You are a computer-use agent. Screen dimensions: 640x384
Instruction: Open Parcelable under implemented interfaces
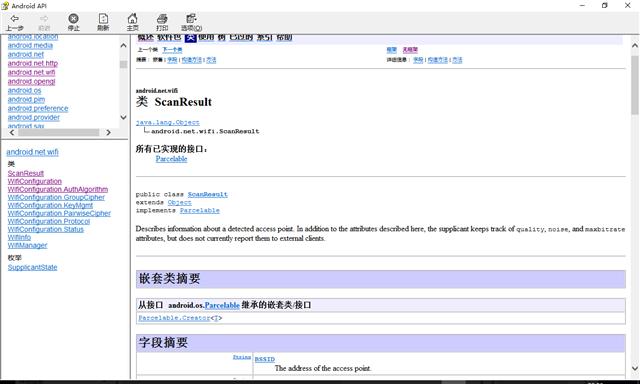click(171, 159)
